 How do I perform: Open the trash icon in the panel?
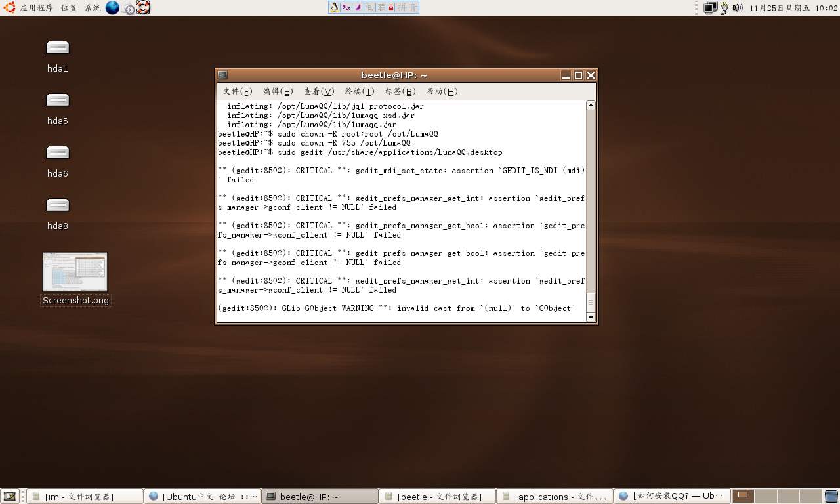[831, 496]
